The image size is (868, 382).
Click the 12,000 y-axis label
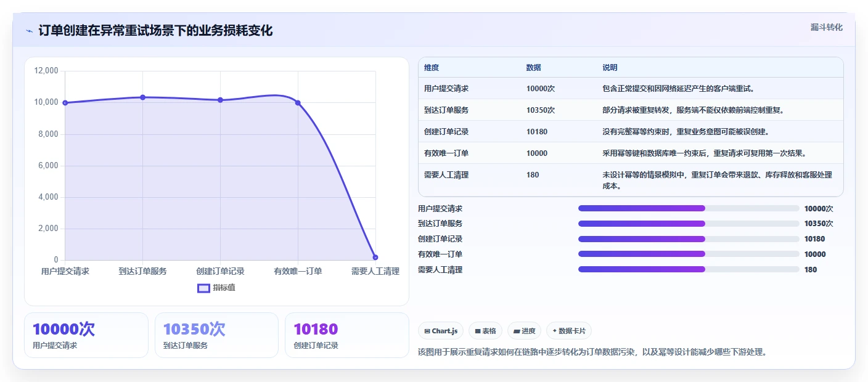(46, 71)
